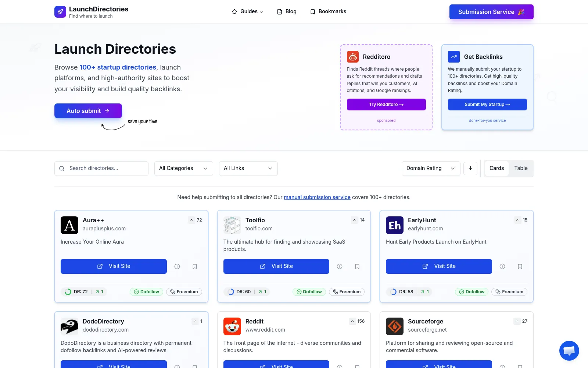Click the Reddit logo thumbnail
The image size is (588, 368).
click(x=232, y=326)
